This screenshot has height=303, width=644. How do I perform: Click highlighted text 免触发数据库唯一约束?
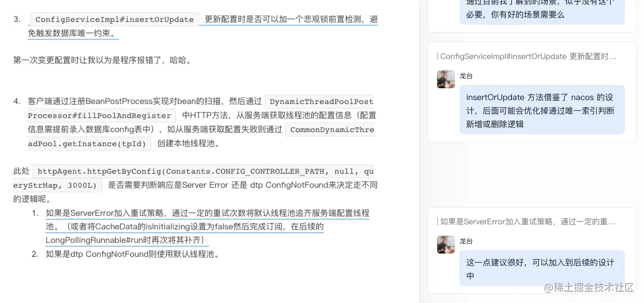tap(73, 34)
